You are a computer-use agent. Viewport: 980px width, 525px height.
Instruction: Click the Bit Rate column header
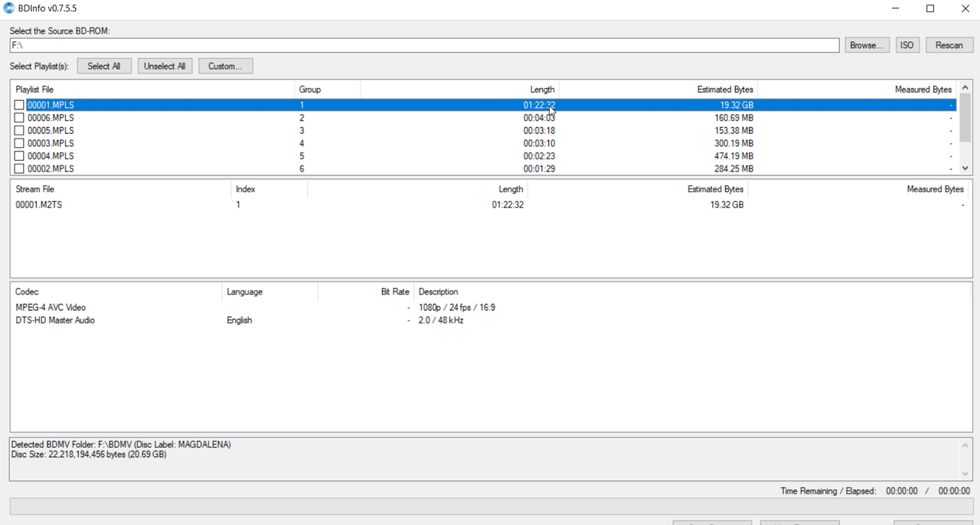[x=365, y=292]
